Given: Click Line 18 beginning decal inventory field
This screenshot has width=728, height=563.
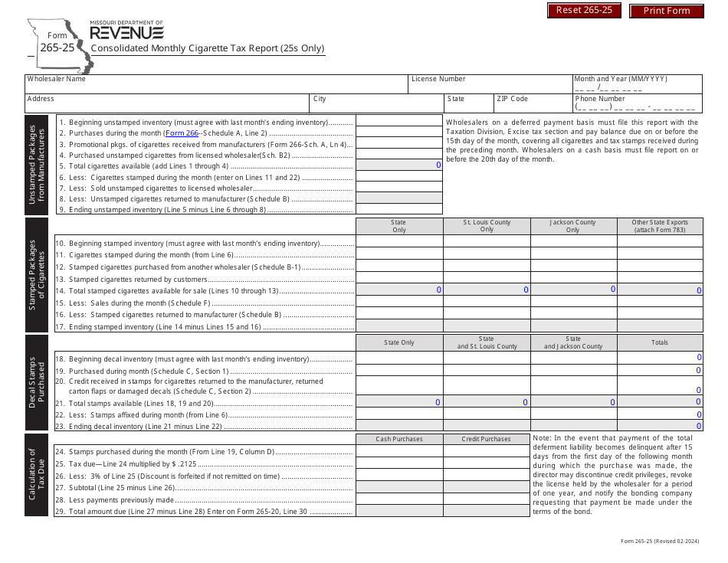Looking at the screenshot, I should pyautogui.click(x=398, y=358).
